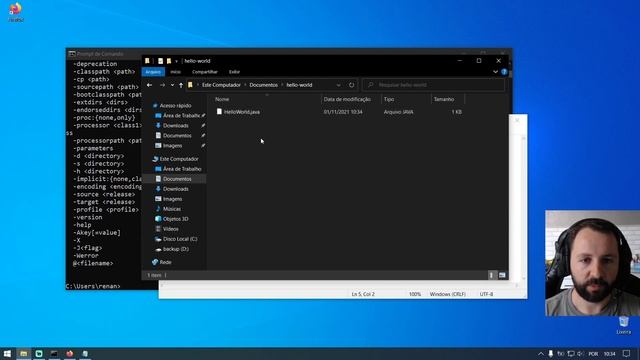Switch to the Início ribbon tab
This screenshot has height=360, width=640.
coord(176,72)
